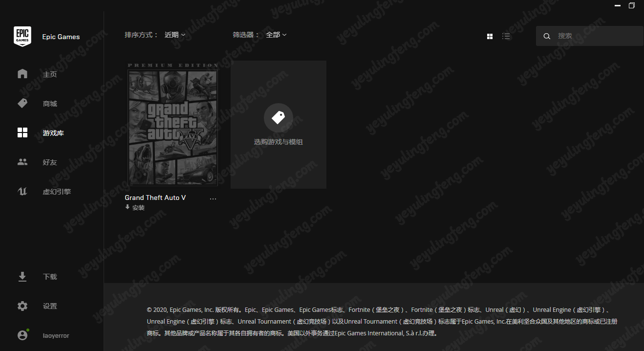
Task: Open 虚幻引擎 section in sidebar
Action: [x=57, y=192]
